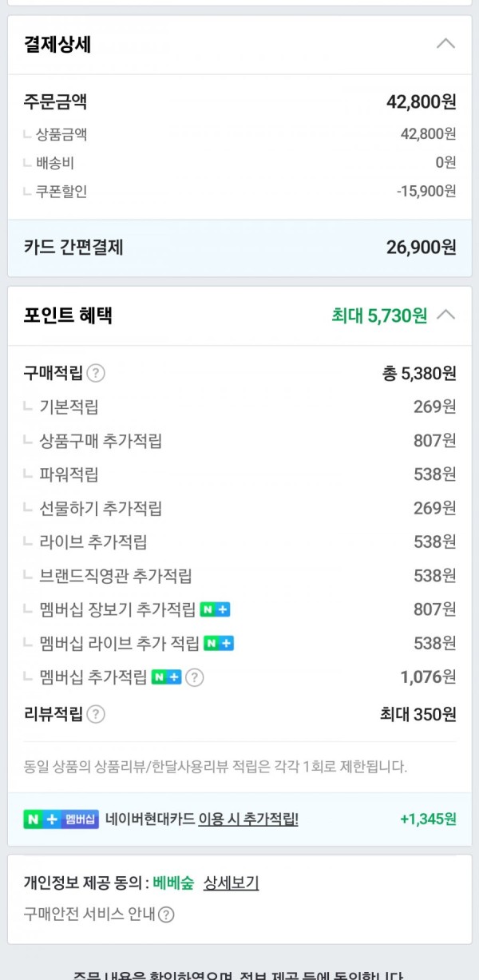Click the 결제상세 section title

point(57,44)
